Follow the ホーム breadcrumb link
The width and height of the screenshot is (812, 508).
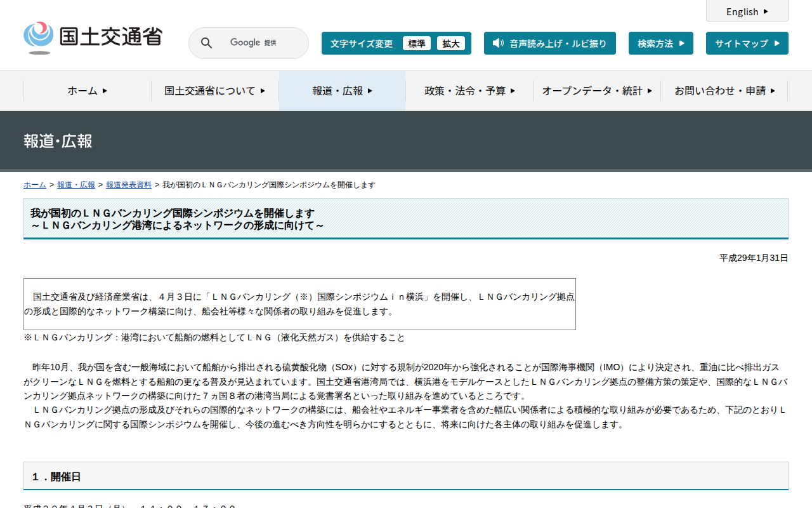(x=35, y=185)
